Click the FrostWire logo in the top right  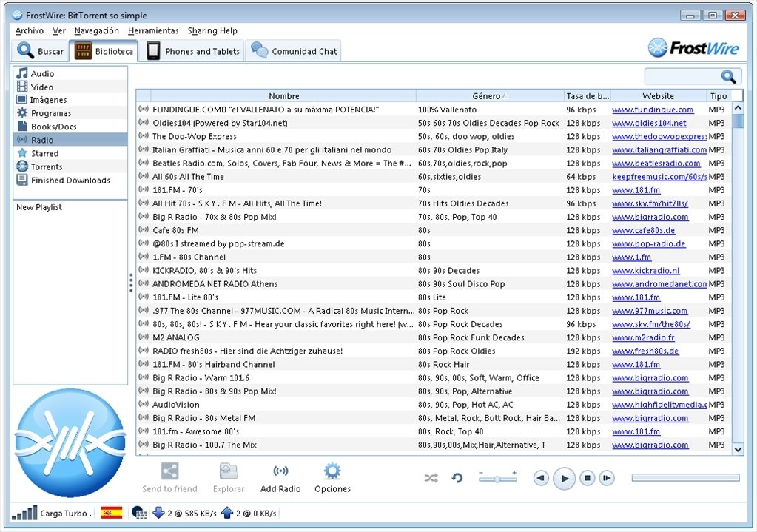(x=693, y=48)
